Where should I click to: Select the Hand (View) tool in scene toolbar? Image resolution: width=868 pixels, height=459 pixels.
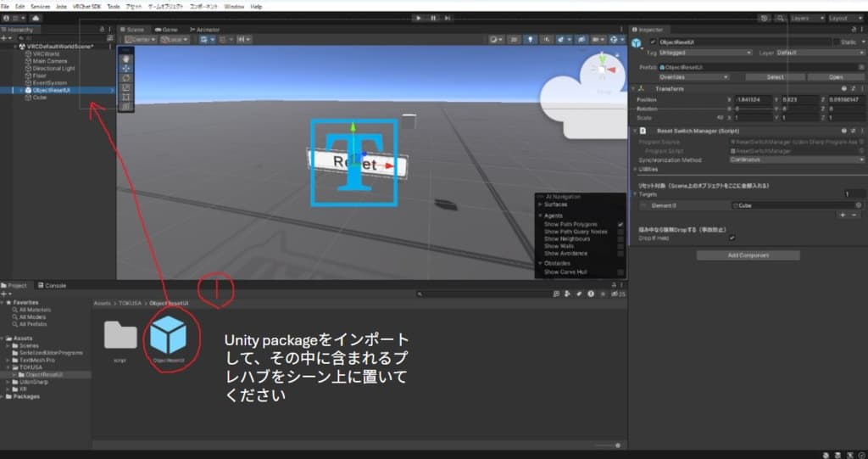click(x=126, y=59)
